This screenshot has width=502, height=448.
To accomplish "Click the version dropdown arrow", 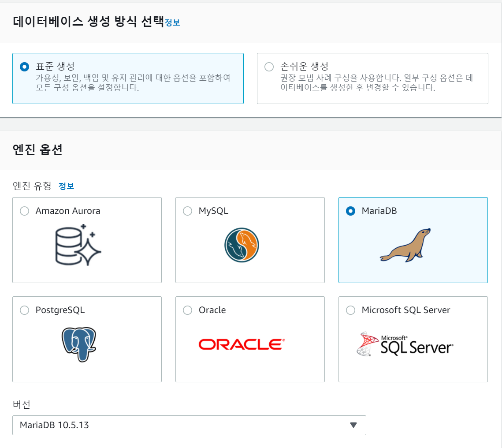I will click(x=353, y=425).
